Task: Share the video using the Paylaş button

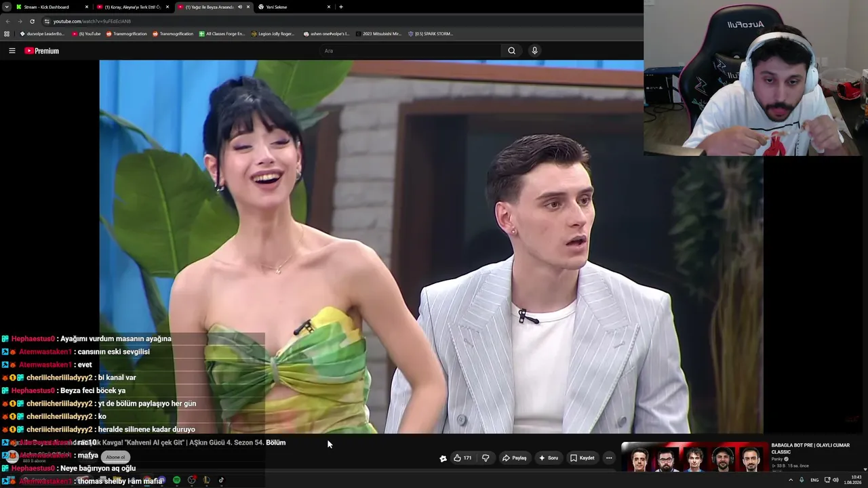Action: pos(514,458)
